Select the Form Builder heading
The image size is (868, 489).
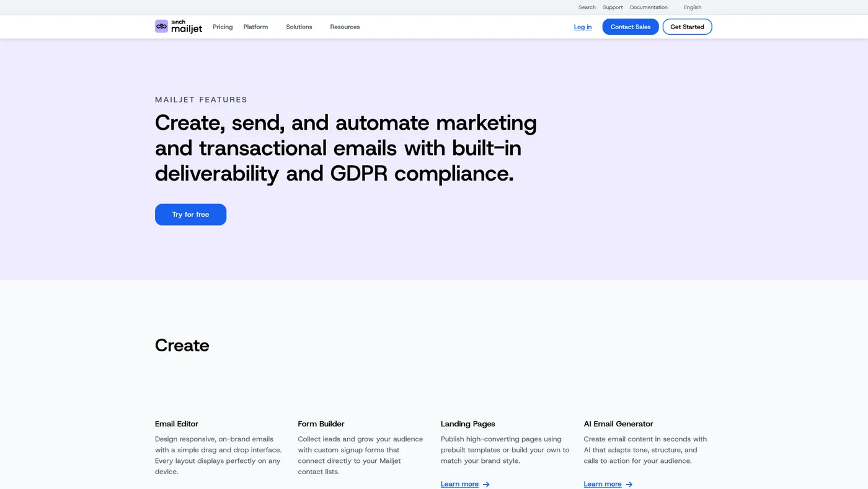click(x=321, y=424)
